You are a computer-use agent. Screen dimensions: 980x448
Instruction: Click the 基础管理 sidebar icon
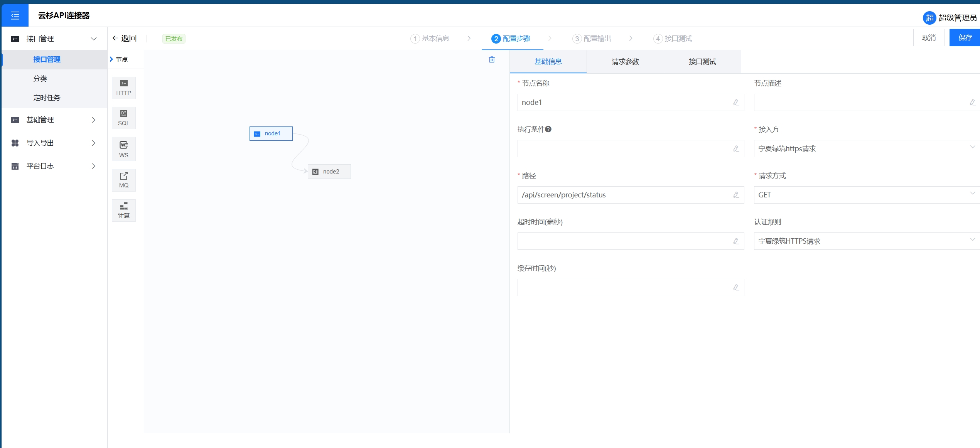point(15,120)
